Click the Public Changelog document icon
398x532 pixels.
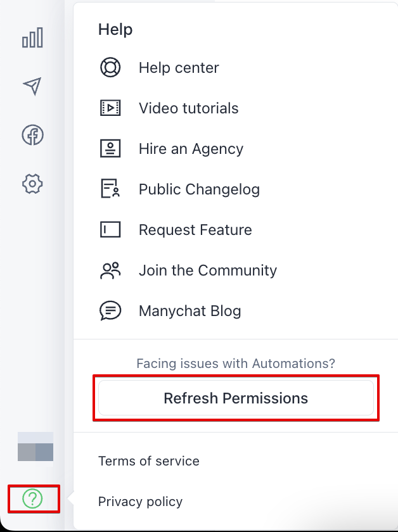[110, 189]
